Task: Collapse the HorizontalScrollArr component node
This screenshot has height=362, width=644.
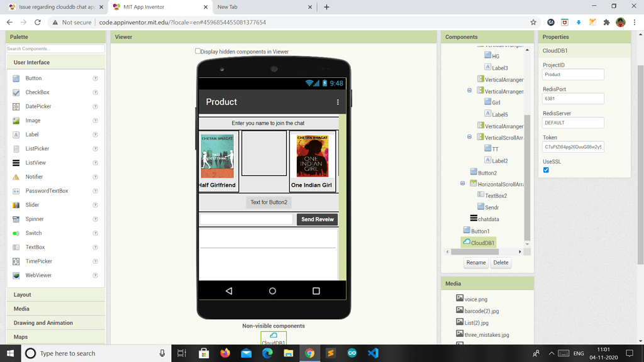Action: click(462, 184)
